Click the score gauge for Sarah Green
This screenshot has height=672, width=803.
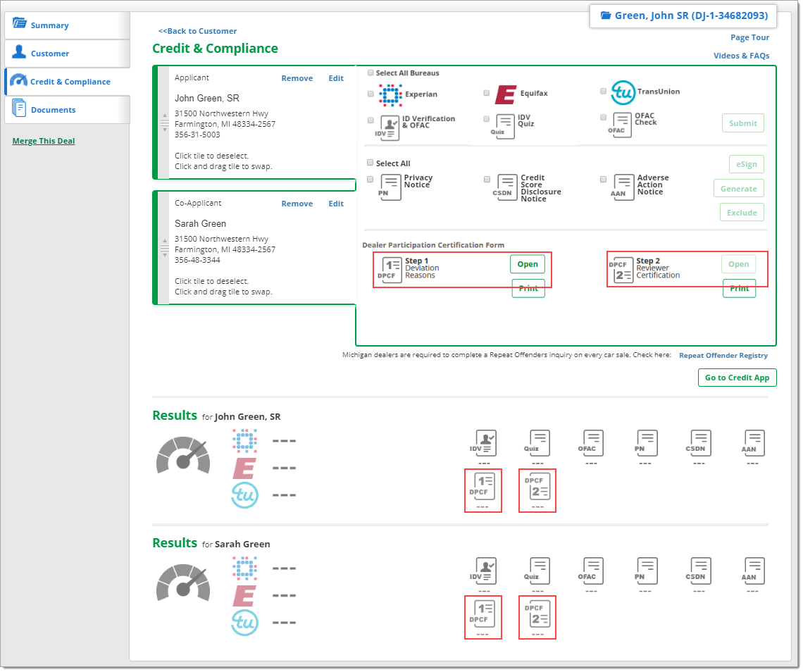pyautogui.click(x=183, y=583)
